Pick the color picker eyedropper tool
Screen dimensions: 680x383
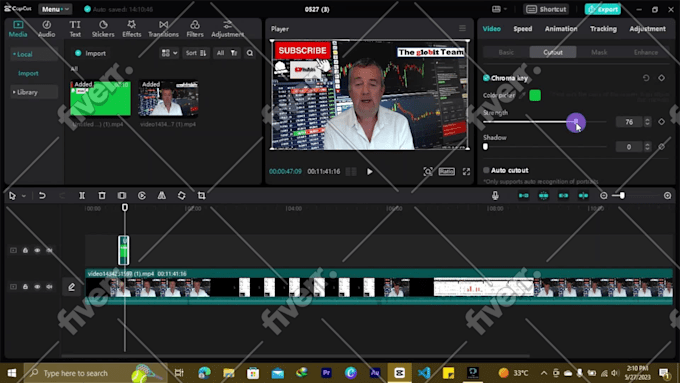click(x=522, y=95)
